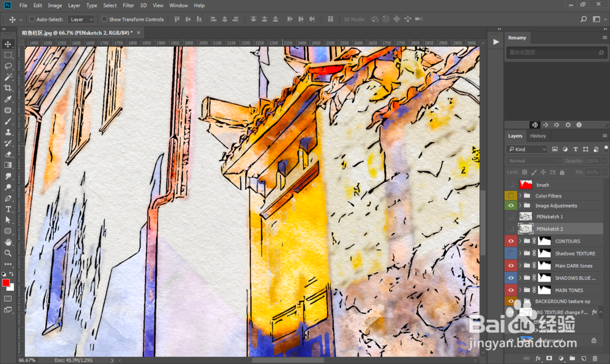This screenshot has width=610, height=364.
Task: Select the Move tool
Action: [x=8, y=44]
